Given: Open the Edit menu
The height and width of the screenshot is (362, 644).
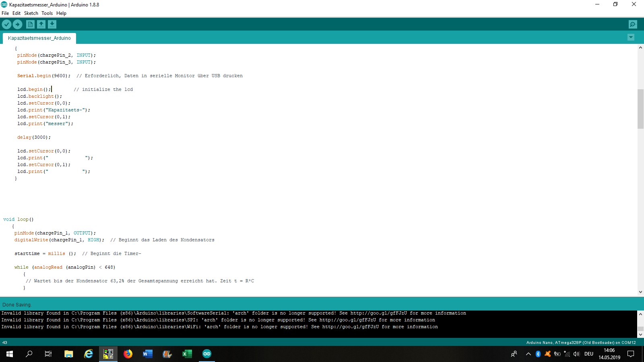Looking at the screenshot, I should [17, 13].
